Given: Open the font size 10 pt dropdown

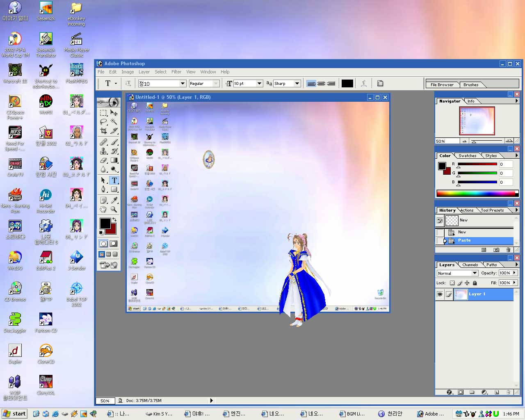Looking at the screenshot, I should pyautogui.click(x=259, y=83).
